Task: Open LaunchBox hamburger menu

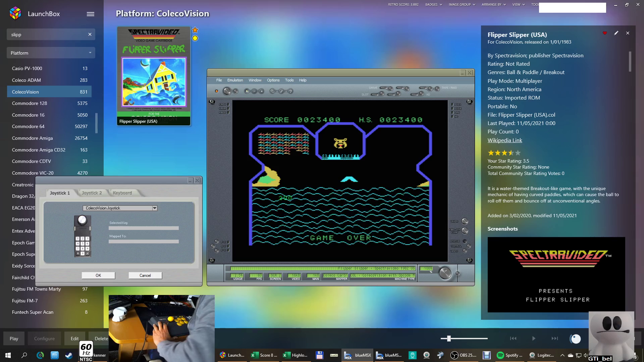Action: [91, 14]
